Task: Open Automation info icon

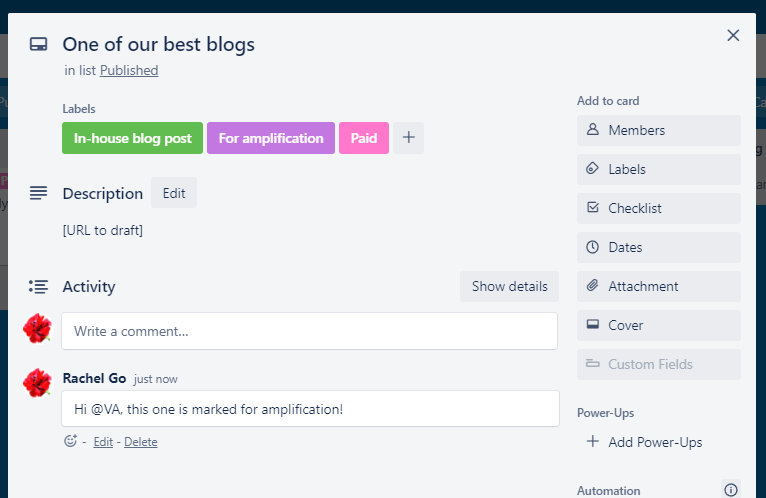Action: click(x=731, y=489)
